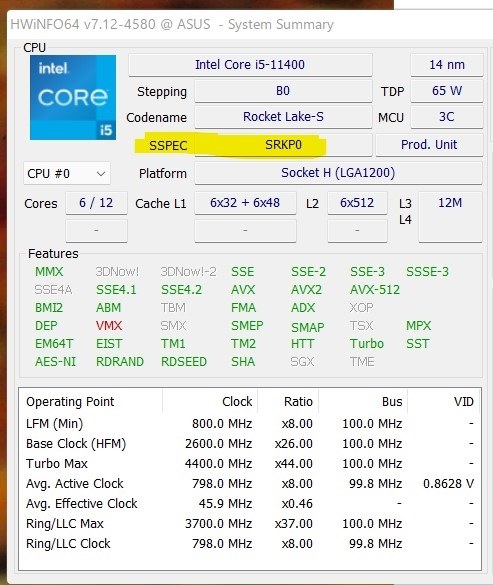This screenshot has height=585, width=493.
Task: Click the SSE-2 feature label
Action: point(308,272)
